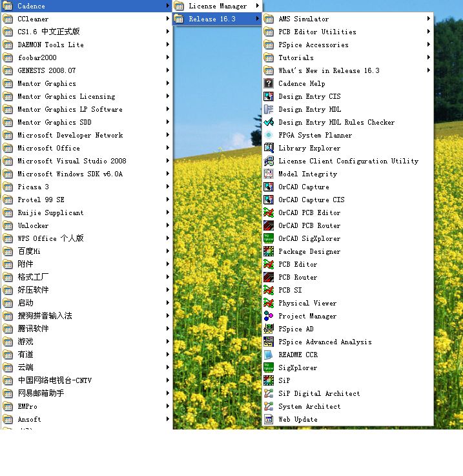The width and height of the screenshot is (463, 476).
Task: Open the foobar2000 program group
Action: (x=87, y=57)
